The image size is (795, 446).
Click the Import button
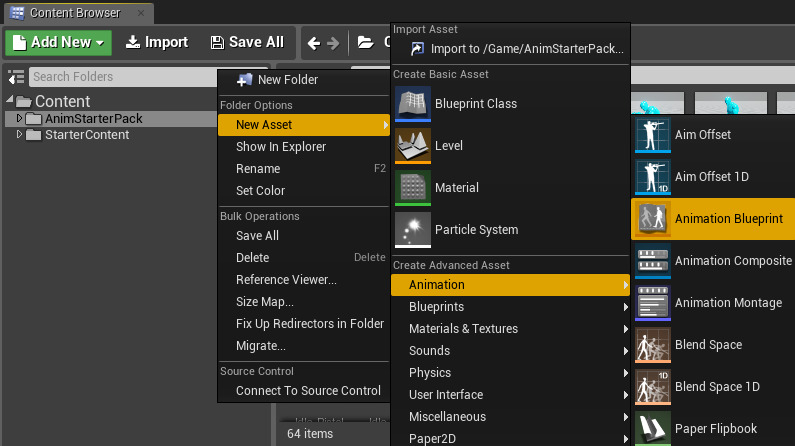[156, 42]
